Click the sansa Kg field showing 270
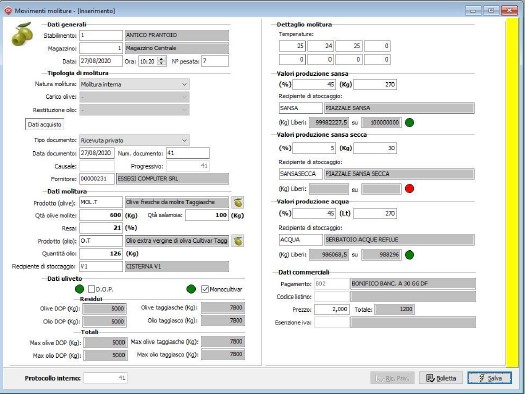This screenshot has width=525, height=394. click(375, 84)
